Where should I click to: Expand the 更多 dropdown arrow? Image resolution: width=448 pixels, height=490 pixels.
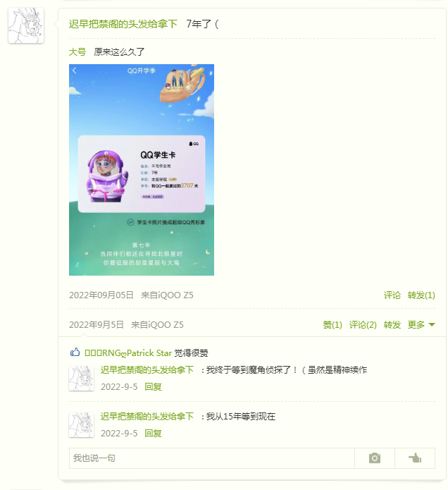pyautogui.click(x=432, y=325)
